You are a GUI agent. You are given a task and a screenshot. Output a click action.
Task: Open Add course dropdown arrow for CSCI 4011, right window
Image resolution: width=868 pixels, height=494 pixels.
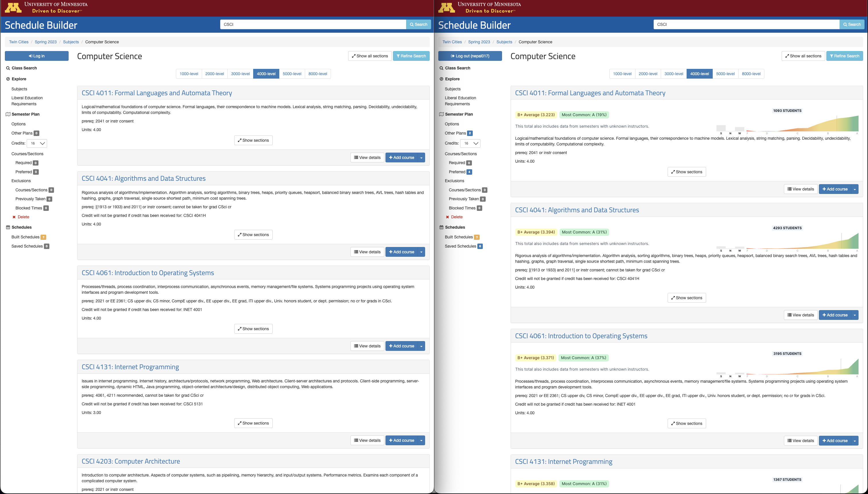pyautogui.click(x=855, y=189)
